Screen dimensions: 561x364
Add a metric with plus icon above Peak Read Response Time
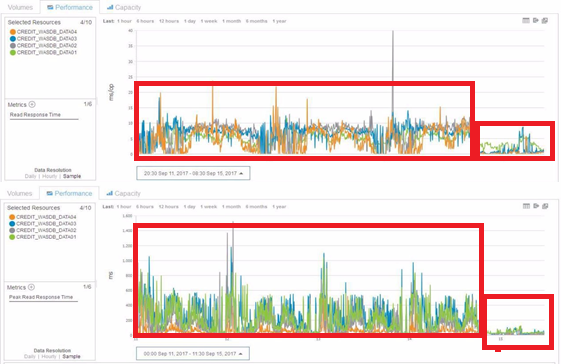(x=31, y=287)
